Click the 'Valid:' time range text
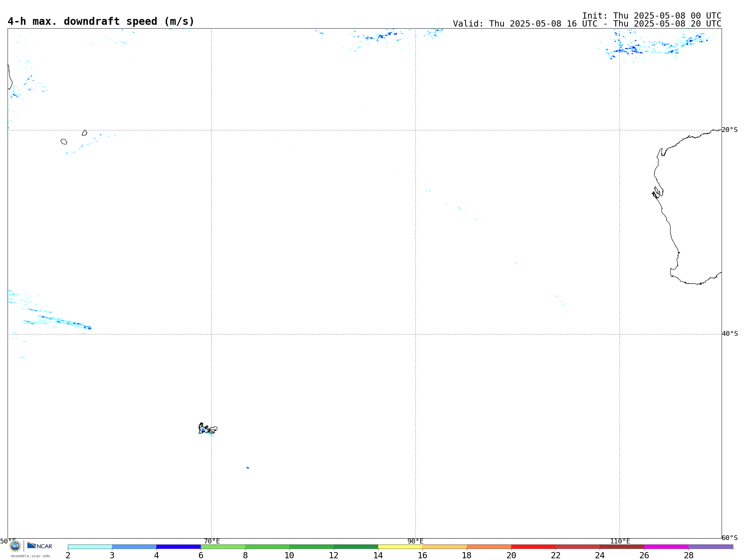This screenshot has width=744, height=560. tap(587, 24)
